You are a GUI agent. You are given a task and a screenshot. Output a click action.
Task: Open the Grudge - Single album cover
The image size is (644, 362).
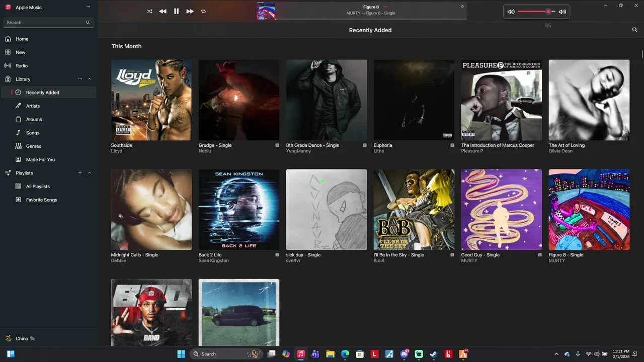click(x=239, y=100)
